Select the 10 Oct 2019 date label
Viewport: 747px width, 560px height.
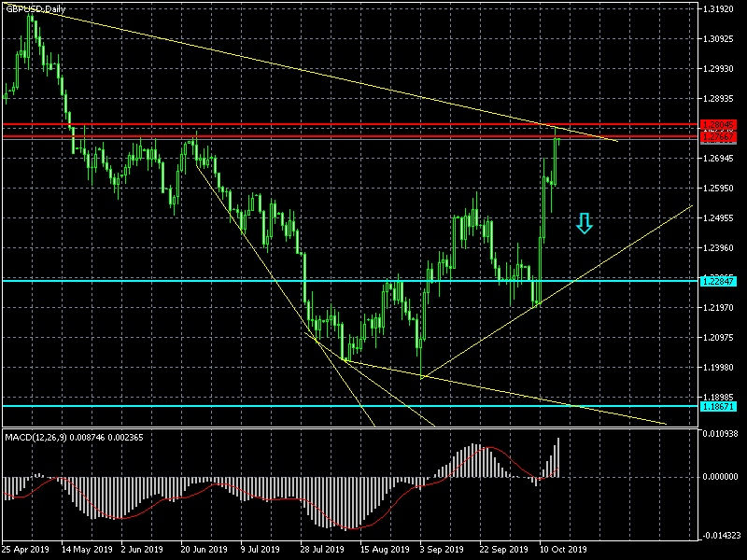[x=563, y=550]
